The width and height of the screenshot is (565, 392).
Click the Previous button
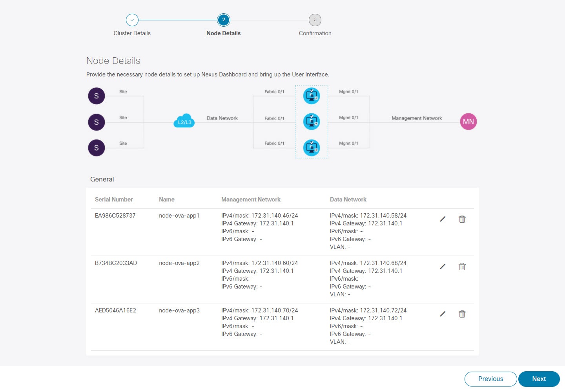pyautogui.click(x=490, y=379)
